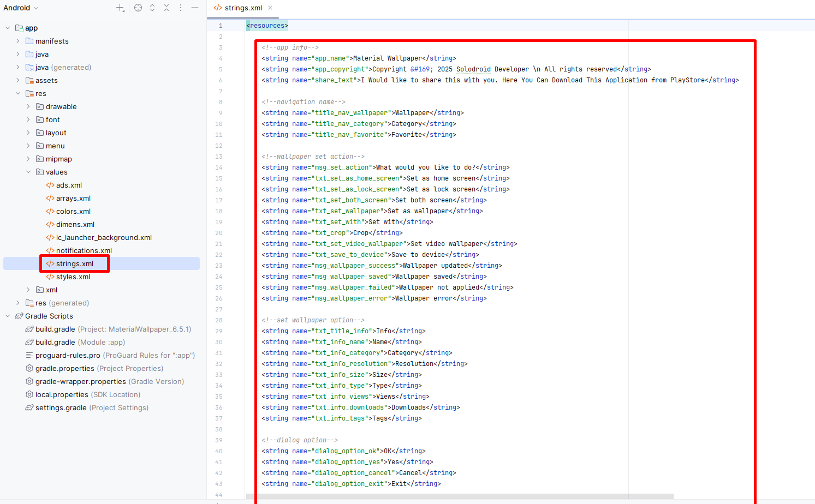Click the New File or Directory plus icon
815x504 pixels.
[120, 8]
